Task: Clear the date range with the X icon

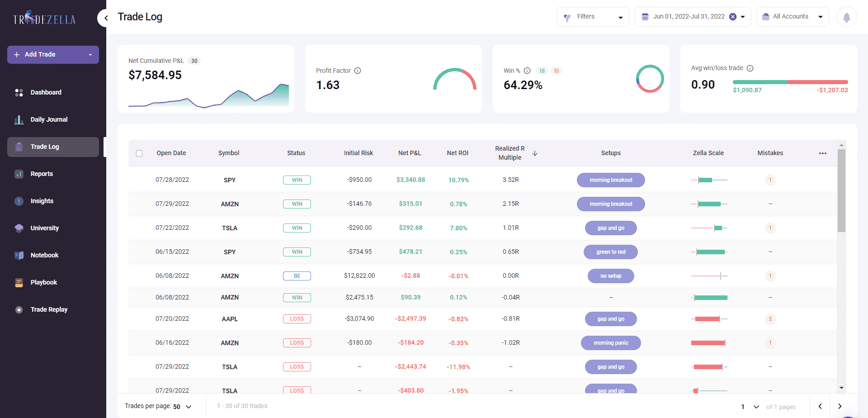Action: 733,17
